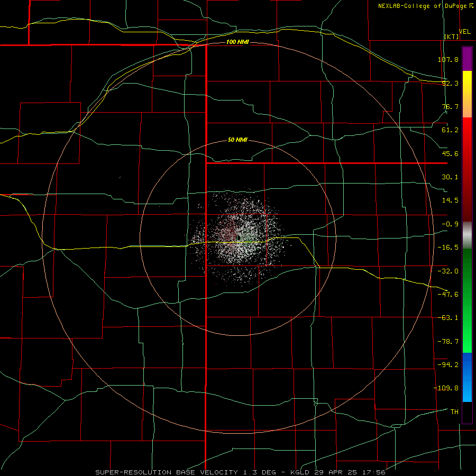Click the 45.6 velocity scale value
Image resolution: width=476 pixels, height=476 pixels.
(x=450, y=153)
